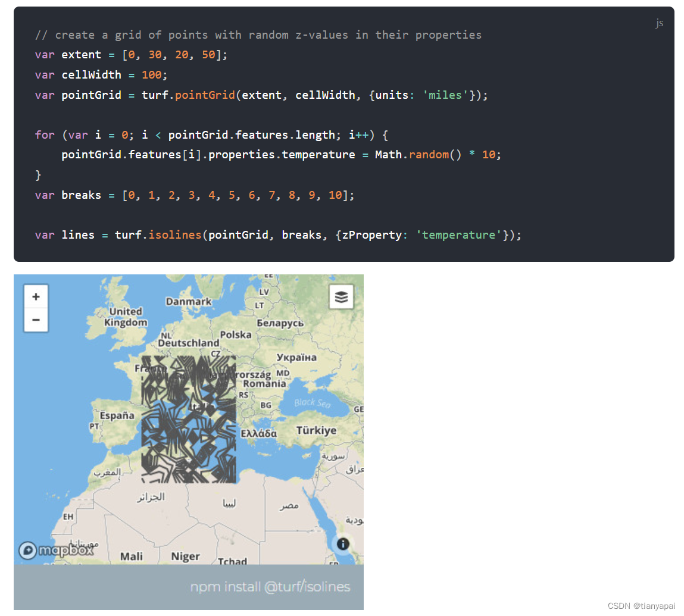Click the attribution info icon on the map
This screenshot has height=616, width=684.
click(x=343, y=544)
